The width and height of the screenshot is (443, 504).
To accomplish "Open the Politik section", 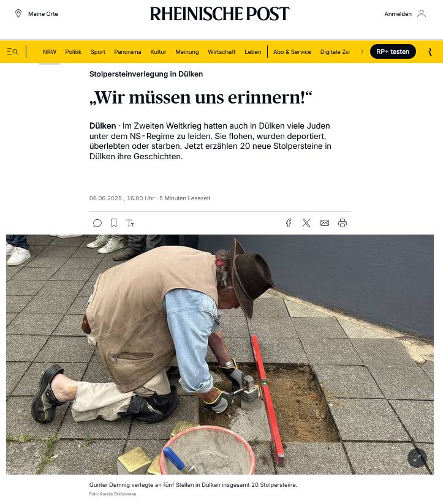I will pos(74,52).
